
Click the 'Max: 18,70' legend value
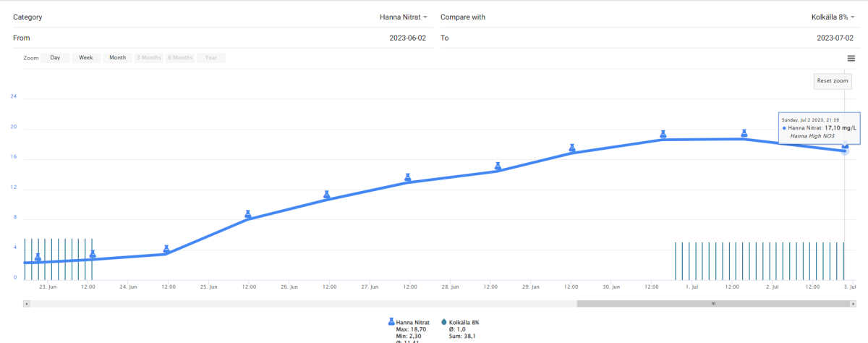pos(412,329)
